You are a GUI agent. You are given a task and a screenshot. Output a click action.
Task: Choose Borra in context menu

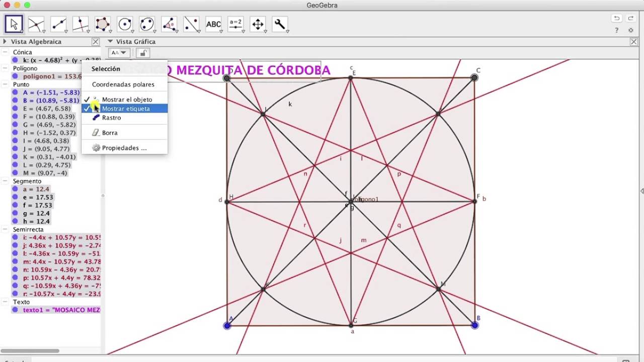click(124, 133)
